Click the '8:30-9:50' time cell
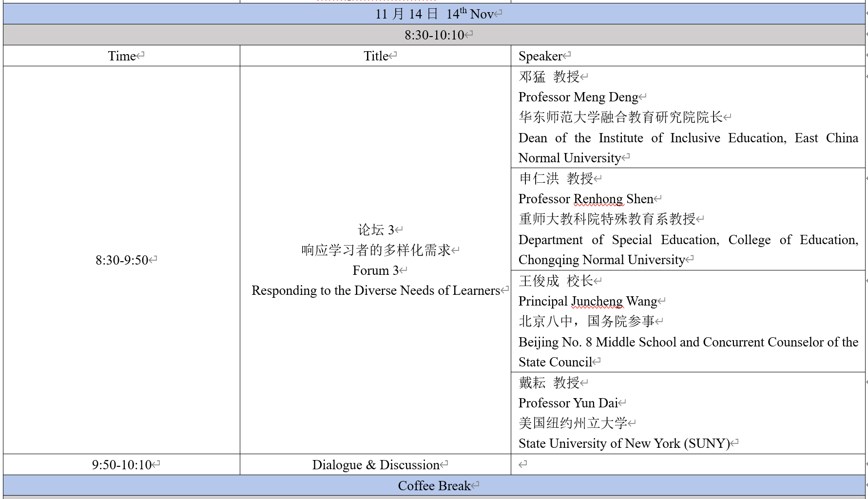 click(122, 260)
